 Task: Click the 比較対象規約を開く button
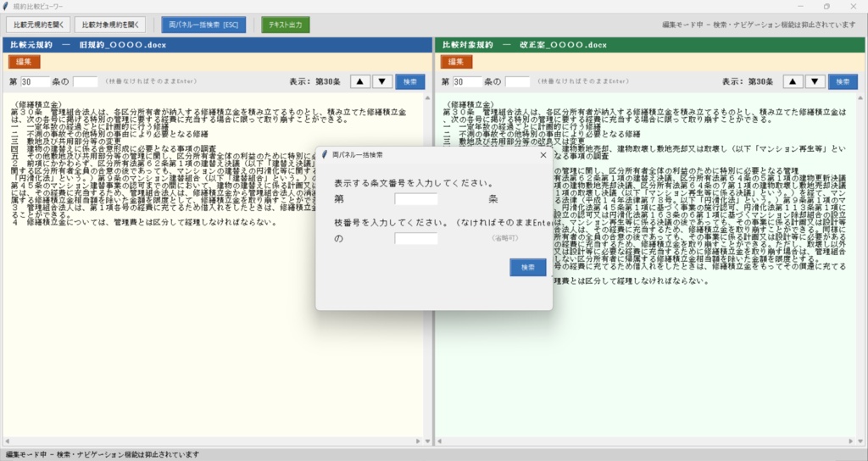[x=110, y=25]
